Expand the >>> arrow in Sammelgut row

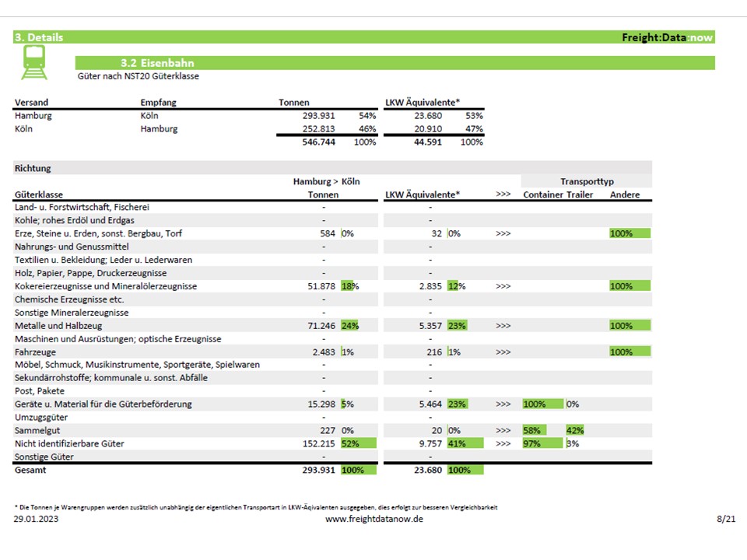pos(503,431)
